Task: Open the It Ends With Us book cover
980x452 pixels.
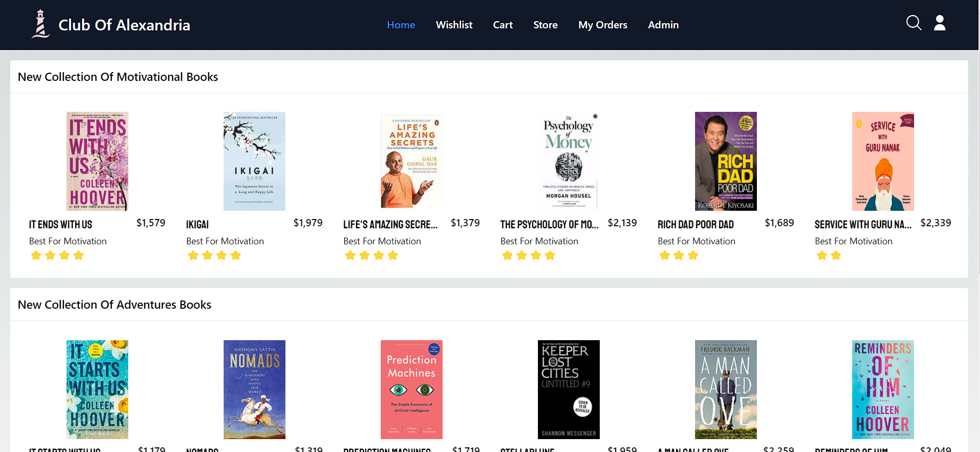Action: (97, 161)
